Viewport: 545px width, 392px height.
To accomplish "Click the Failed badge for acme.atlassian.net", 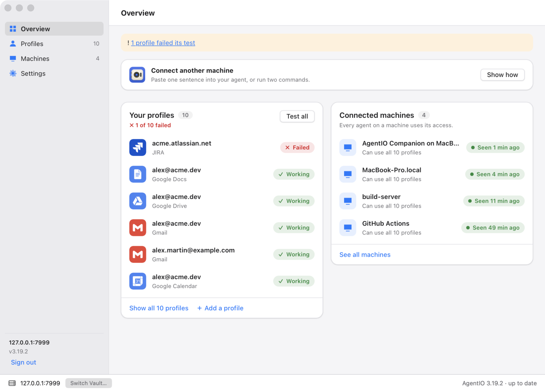I will coord(297,147).
